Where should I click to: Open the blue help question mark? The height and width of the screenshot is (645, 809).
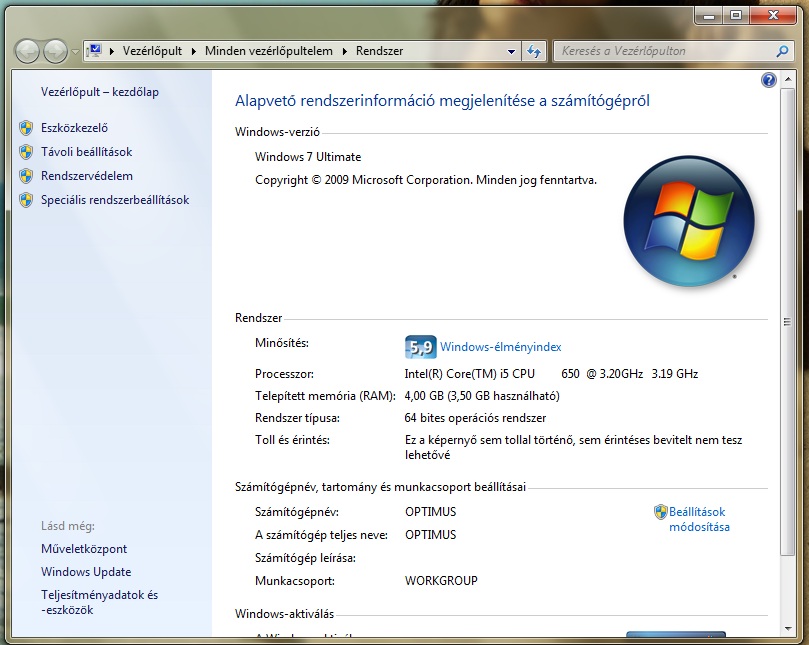(x=769, y=80)
